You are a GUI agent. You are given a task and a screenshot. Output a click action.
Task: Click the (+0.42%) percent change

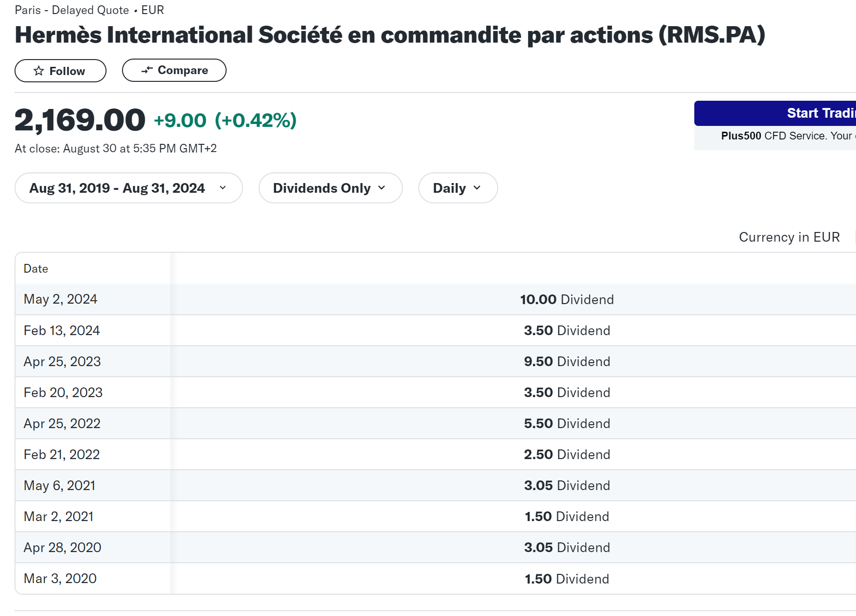click(x=256, y=121)
